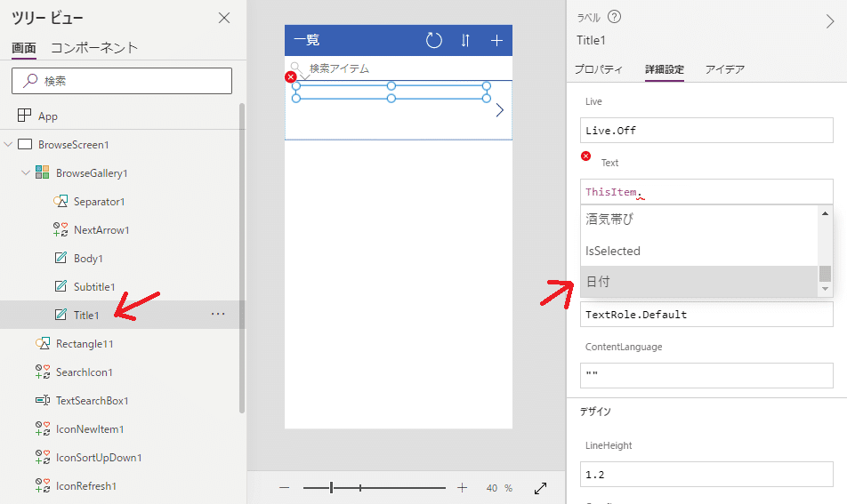Image resolution: width=847 pixels, height=504 pixels.
Task: Open the Title1 more options menu
Action: tap(218, 314)
